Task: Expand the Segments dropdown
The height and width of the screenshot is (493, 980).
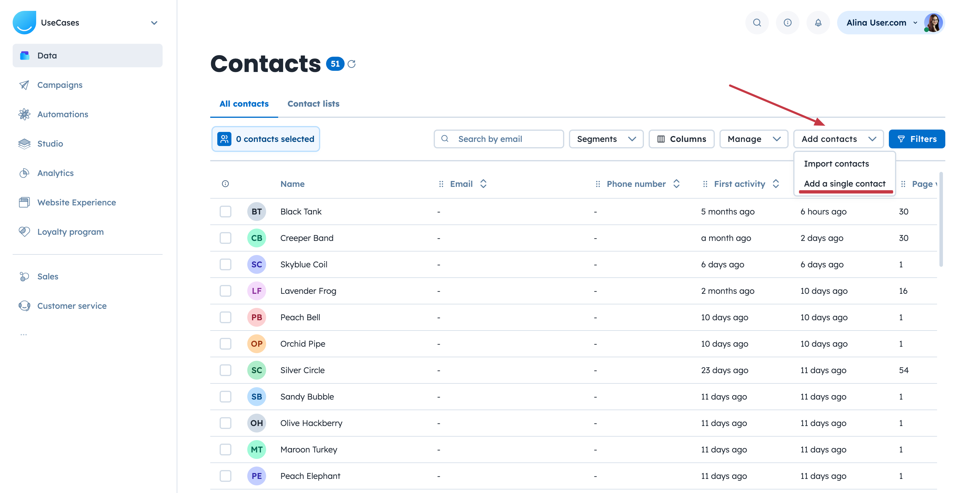Action: [x=606, y=139]
